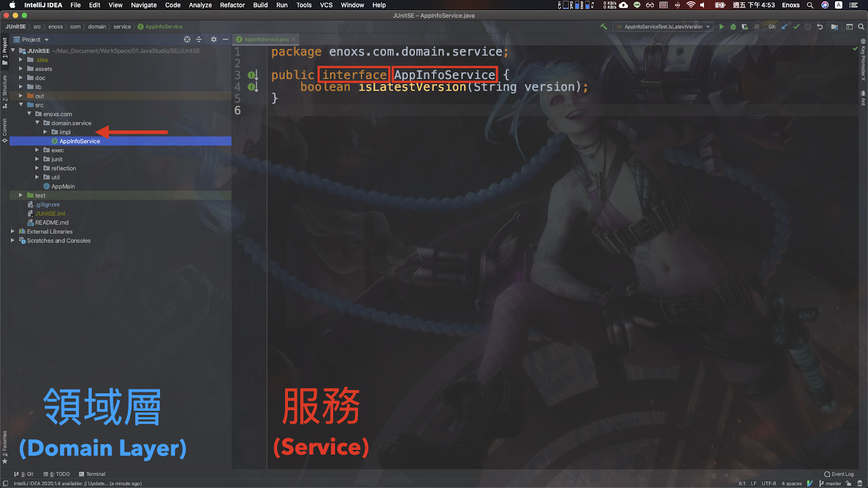Open the Build menu
Viewport: 868px width, 488px height.
click(260, 5)
